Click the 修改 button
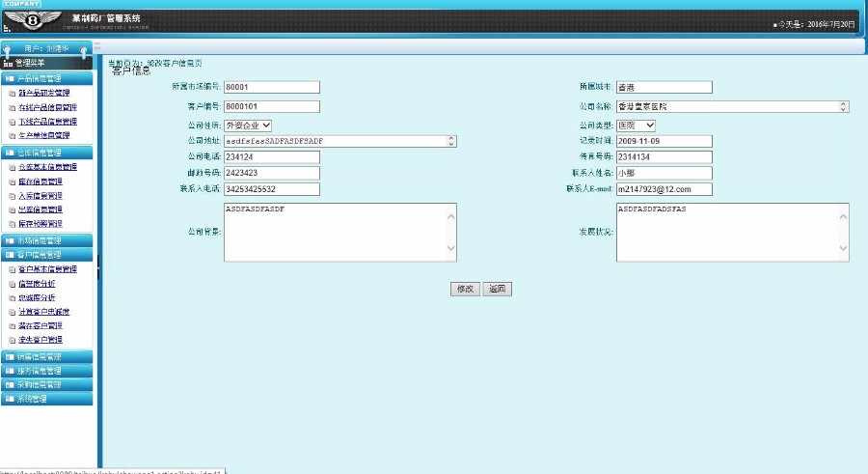 click(465, 289)
